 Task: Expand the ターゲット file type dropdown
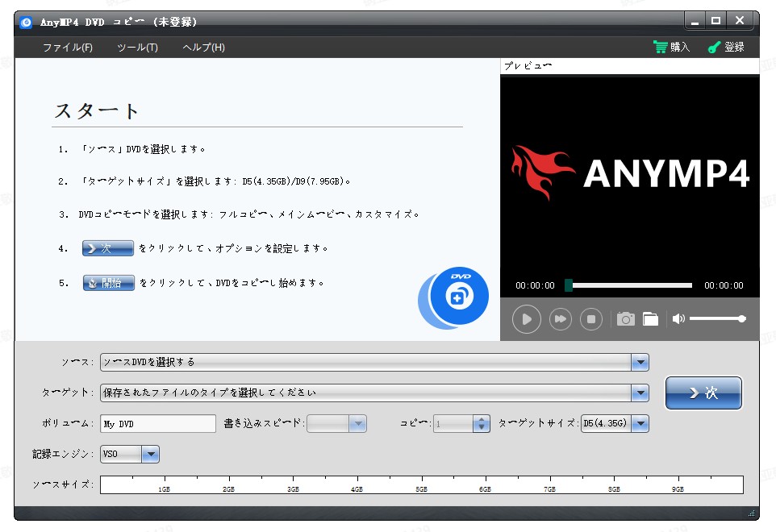point(640,393)
